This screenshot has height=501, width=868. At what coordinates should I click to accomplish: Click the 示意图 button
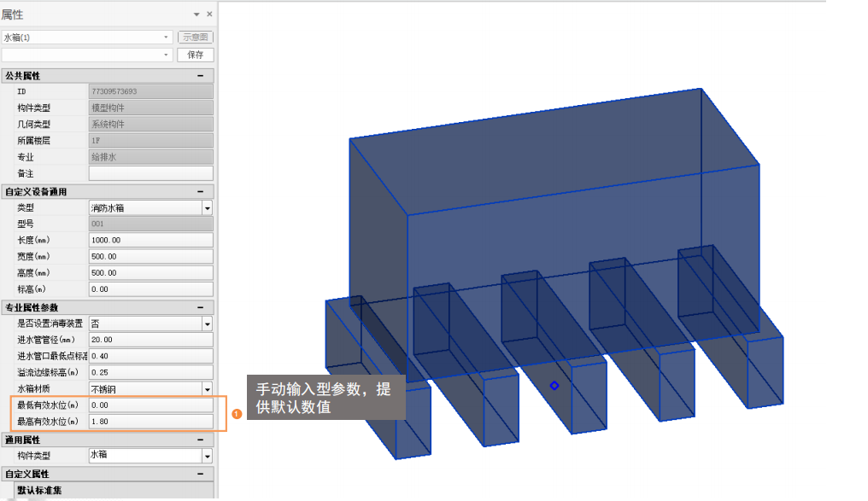pos(195,38)
